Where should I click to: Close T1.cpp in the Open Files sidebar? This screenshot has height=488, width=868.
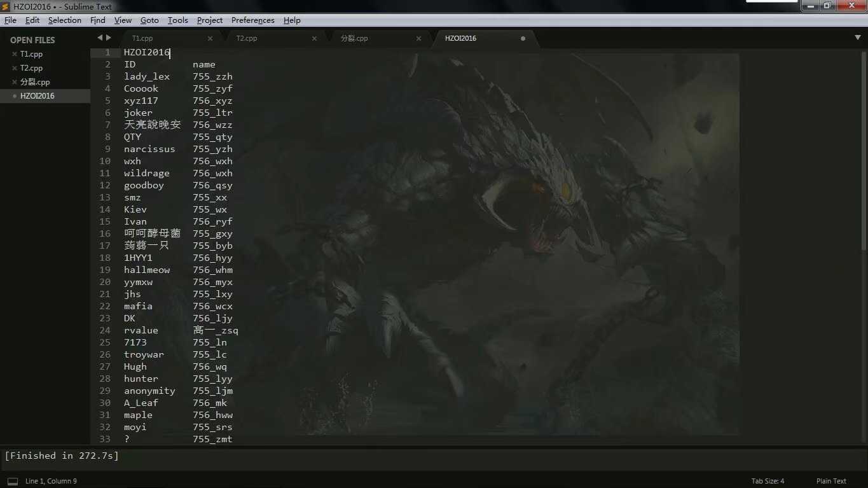(x=15, y=54)
